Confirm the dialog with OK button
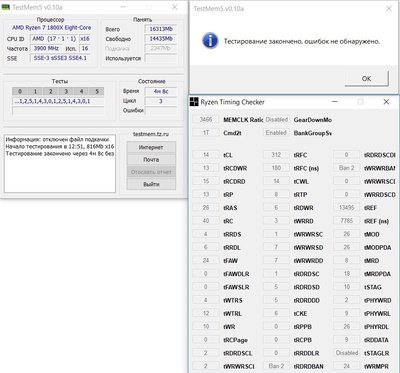 [x=366, y=79]
